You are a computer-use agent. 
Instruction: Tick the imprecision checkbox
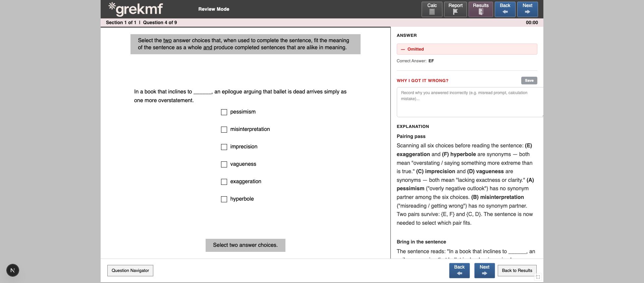click(224, 147)
